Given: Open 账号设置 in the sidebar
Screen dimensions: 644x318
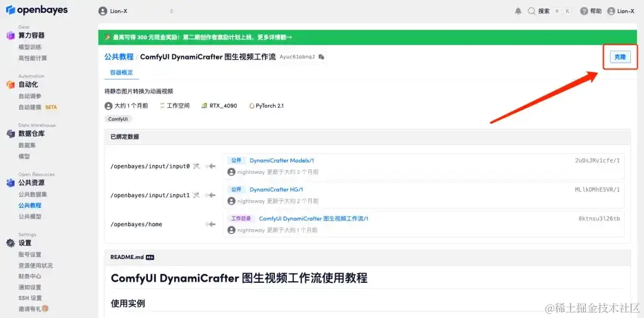Looking at the screenshot, I should [30, 254].
